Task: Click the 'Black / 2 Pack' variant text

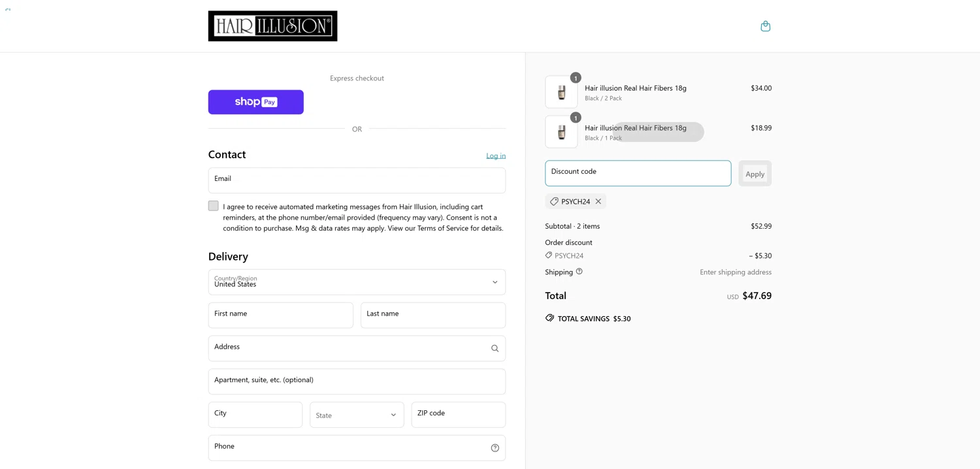Action: 603,99
